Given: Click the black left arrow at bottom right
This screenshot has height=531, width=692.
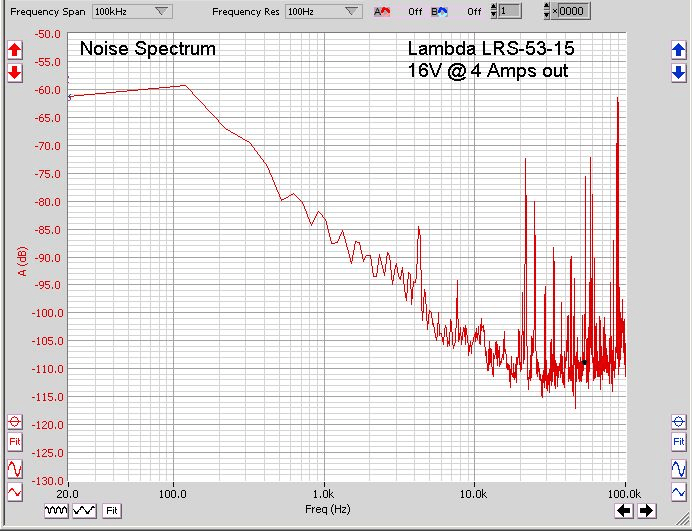Looking at the screenshot, I should [622, 510].
